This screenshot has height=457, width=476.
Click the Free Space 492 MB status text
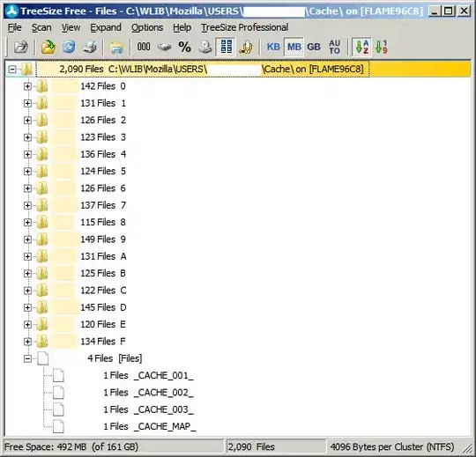(71, 447)
